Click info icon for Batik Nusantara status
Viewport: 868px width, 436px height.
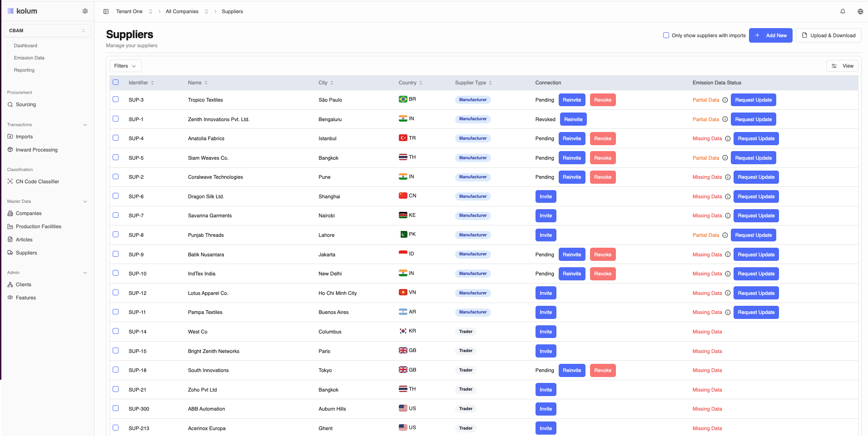[x=728, y=255]
